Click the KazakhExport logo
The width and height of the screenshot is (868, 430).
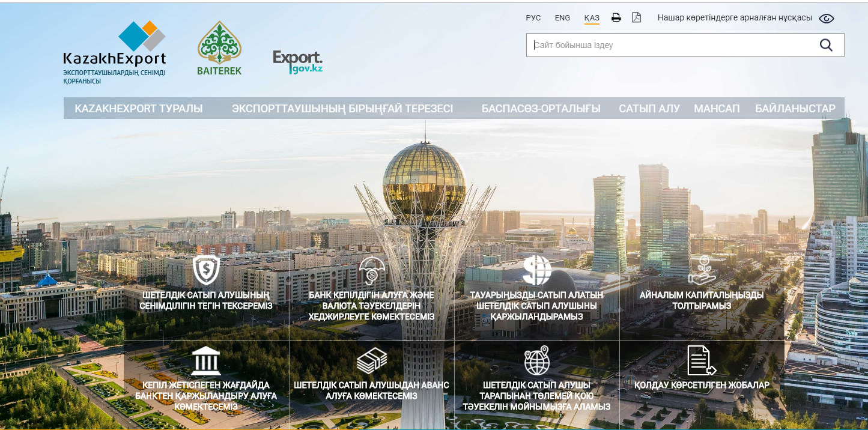pyautogui.click(x=114, y=52)
